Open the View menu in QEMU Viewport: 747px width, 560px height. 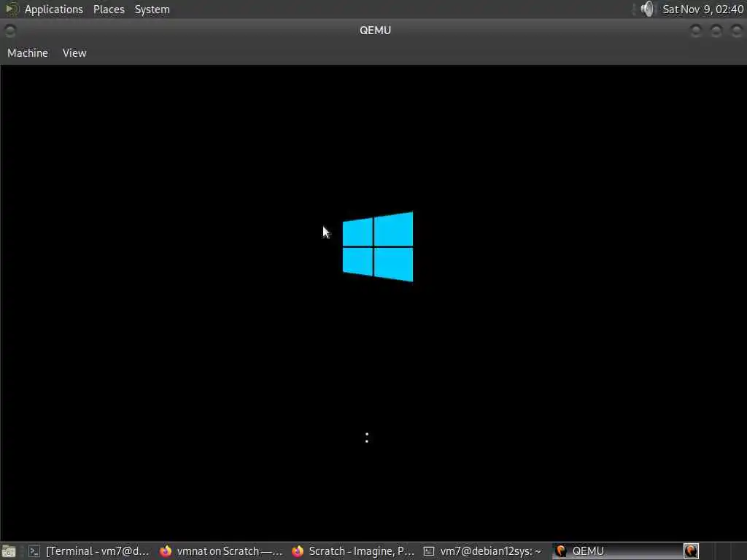[x=74, y=52]
